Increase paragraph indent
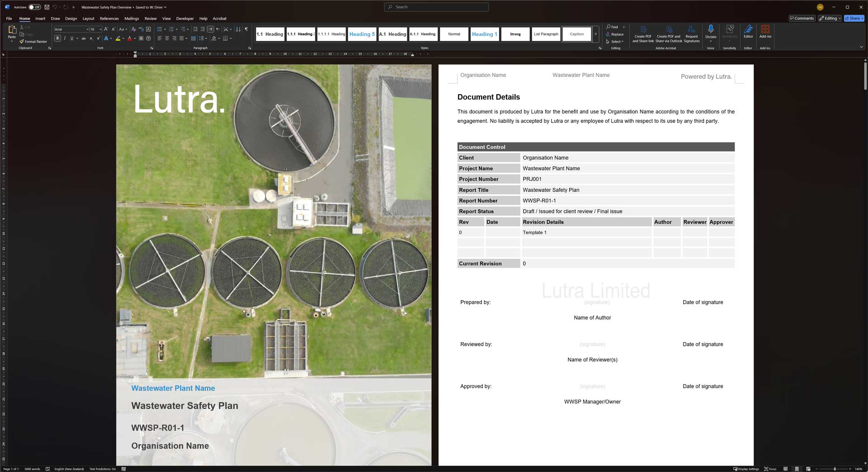The image size is (868, 472). tap(203, 29)
